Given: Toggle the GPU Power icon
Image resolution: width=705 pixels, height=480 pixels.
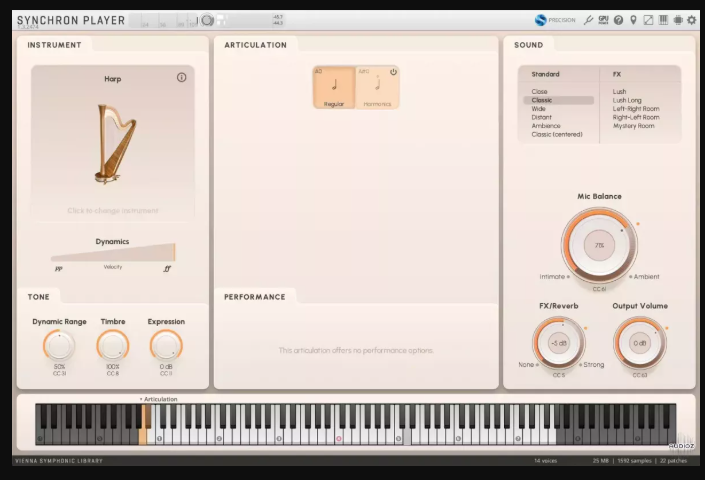Looking at the screenshot, I should 603,20.
